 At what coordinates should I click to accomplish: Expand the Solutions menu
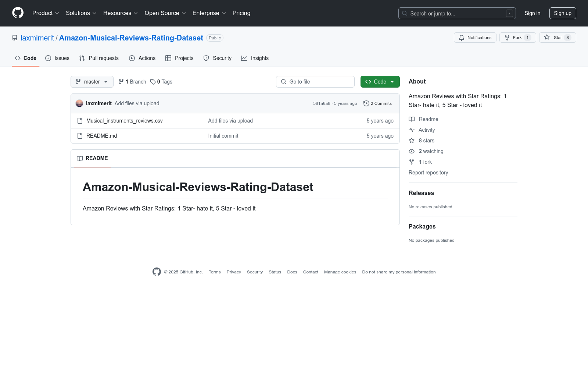tap(81, 13)
